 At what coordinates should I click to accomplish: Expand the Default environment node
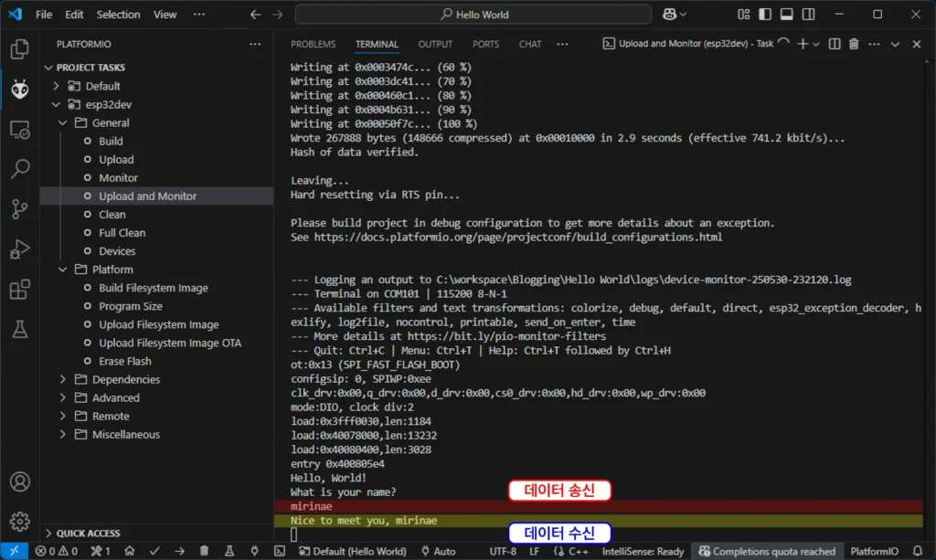56,86
